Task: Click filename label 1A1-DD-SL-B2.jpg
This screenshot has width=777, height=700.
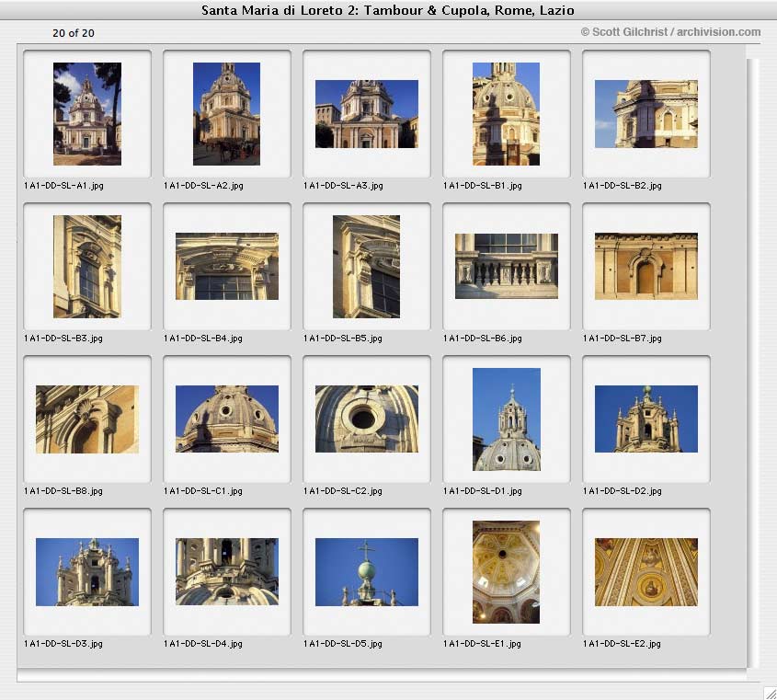Action: 623,186
